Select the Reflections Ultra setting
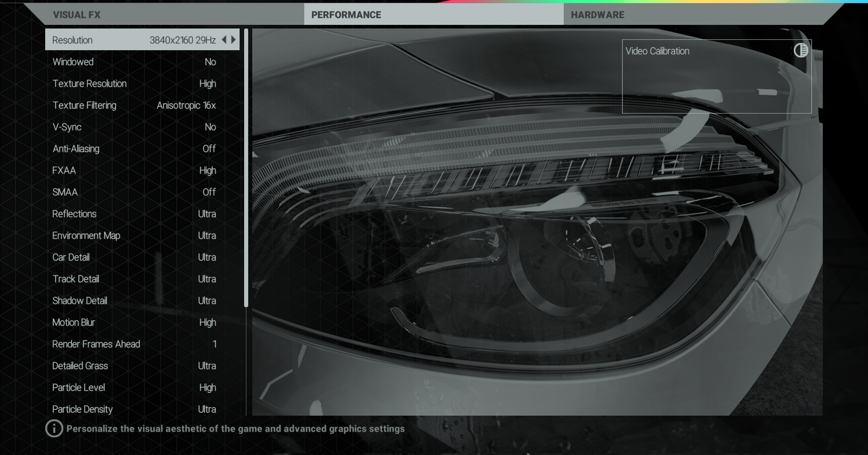This screenshot has width=868, height=455. coord(142,214)
